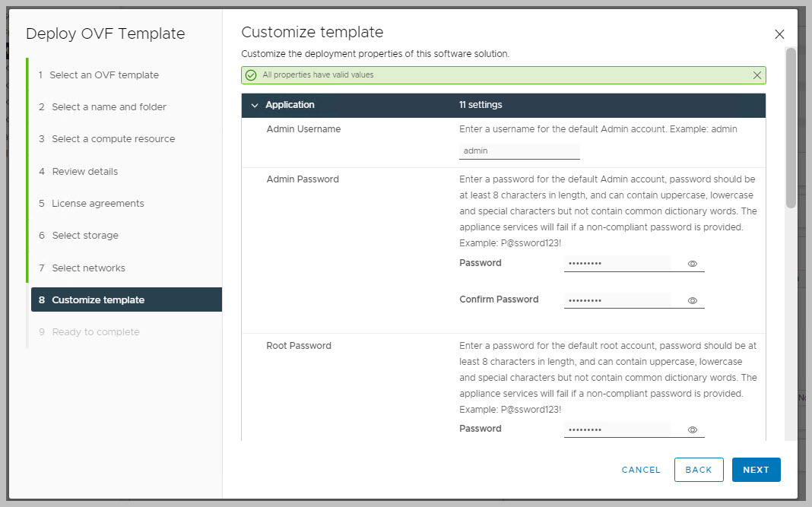Viewport: 812px width, 507px height.
Task: Go to step 7 Select networks
Action: [88, 268]
